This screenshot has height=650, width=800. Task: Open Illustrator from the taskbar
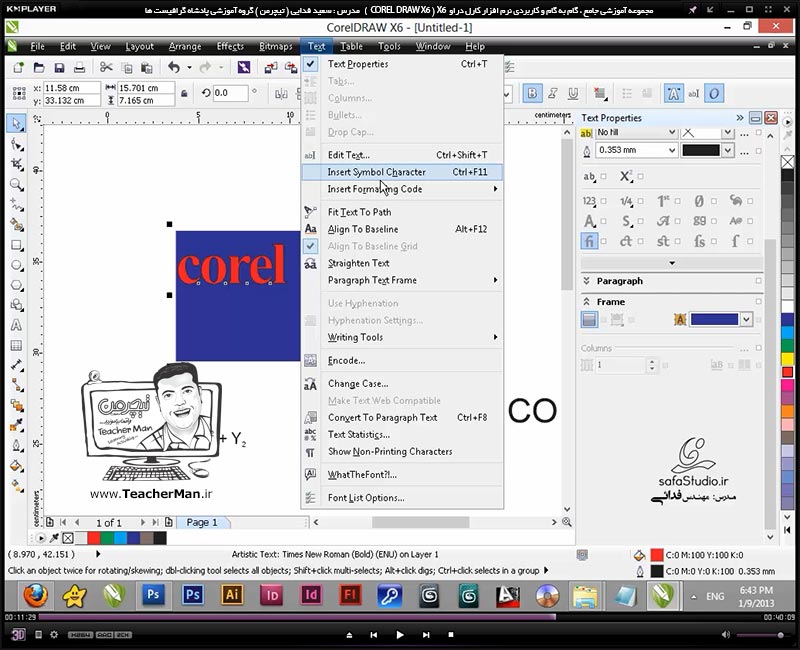[x=232, y=595]
